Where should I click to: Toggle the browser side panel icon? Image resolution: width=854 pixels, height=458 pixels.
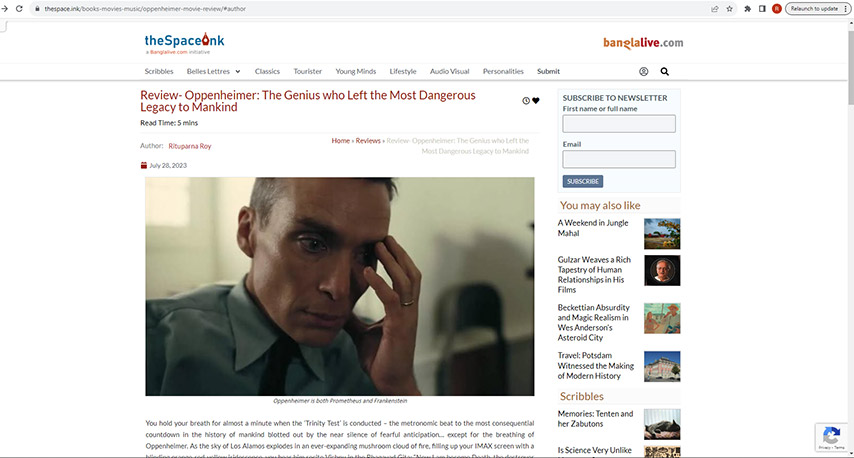pyautogui.click(x=762, y=9)
